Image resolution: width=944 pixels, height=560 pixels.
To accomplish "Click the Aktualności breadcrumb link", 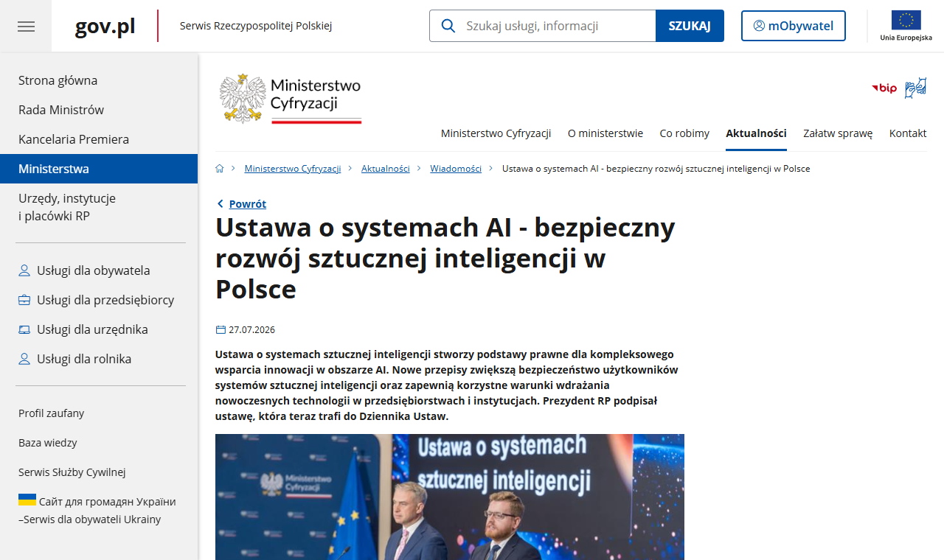I will pos(386,169).
